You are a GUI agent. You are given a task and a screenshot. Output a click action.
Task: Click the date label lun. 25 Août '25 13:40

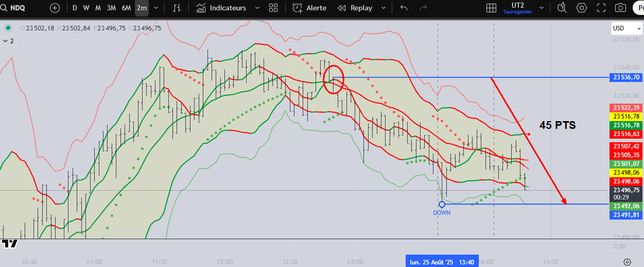click(442, 262)
